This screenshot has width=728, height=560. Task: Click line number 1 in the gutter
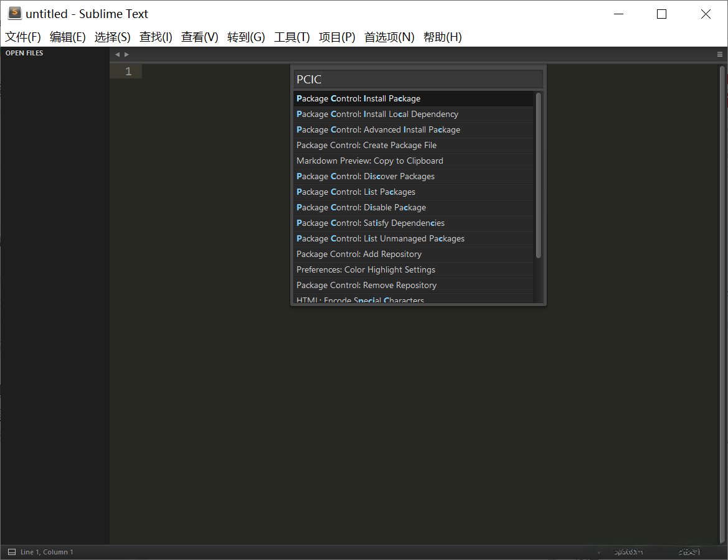[128, 72]
